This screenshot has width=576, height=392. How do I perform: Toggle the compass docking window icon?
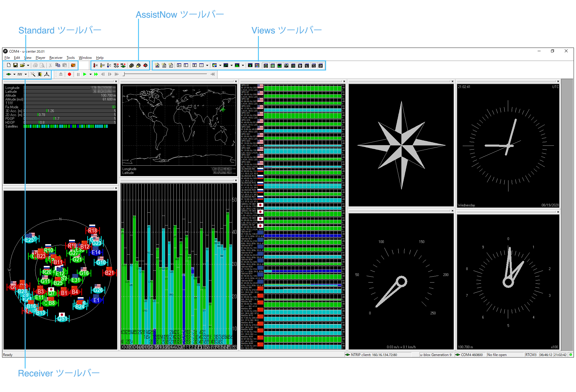coord(300,65)
